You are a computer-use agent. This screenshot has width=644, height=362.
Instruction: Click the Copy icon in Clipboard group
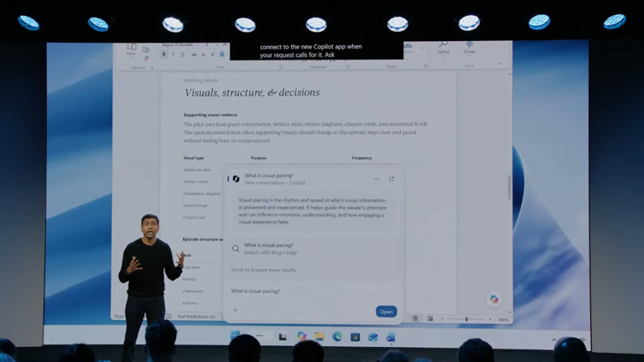click(x=146, y=49)
